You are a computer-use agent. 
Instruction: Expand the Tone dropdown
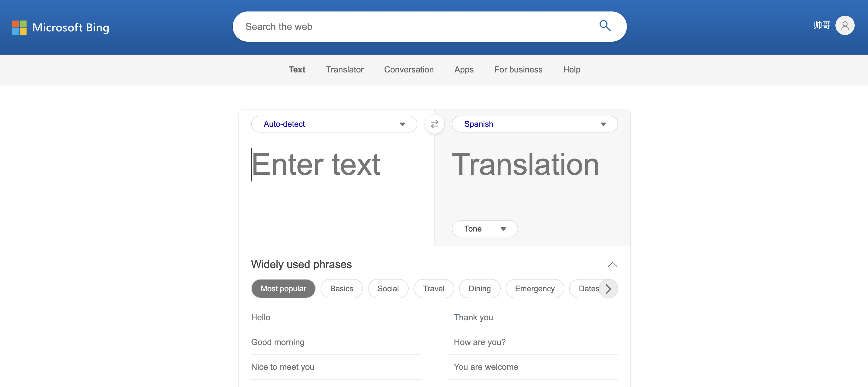point(484,229)
